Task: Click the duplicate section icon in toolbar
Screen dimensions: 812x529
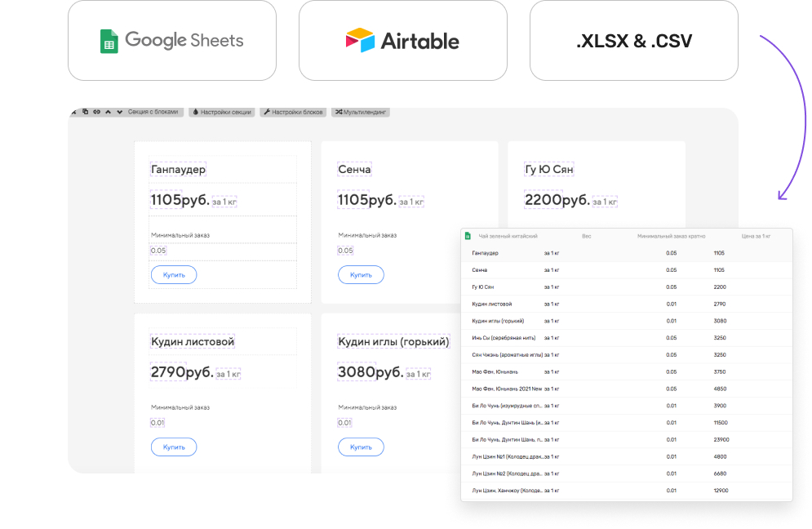Action: (86, 112)
